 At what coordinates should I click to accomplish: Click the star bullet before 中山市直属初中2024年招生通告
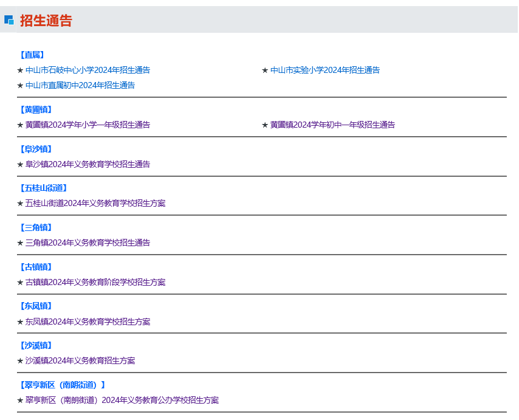pos(20,85)
